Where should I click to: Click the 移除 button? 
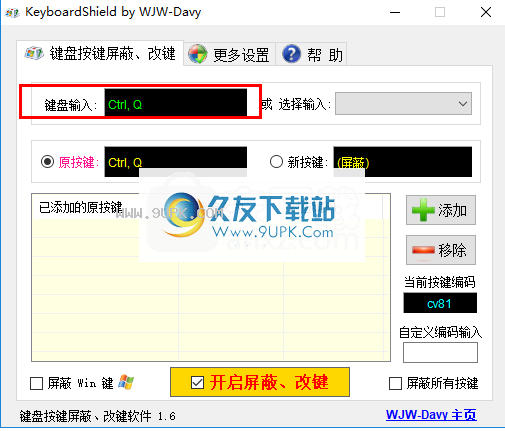[x=441, y=250]
